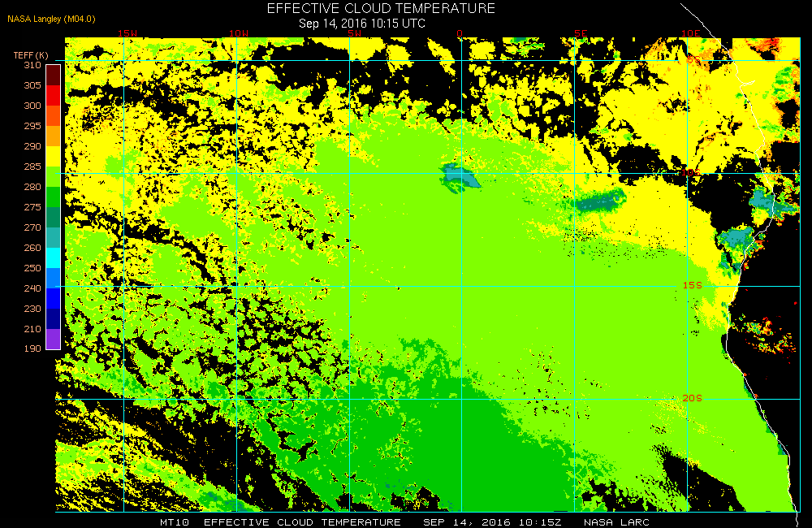Select the 240 legend value
Screen dimensions: 812x528
32,288
